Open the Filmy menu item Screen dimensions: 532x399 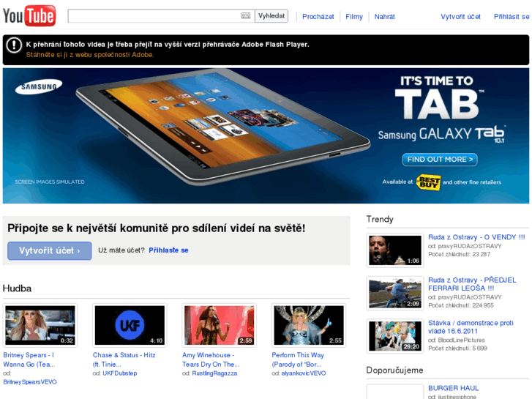(x=354, y=17)
